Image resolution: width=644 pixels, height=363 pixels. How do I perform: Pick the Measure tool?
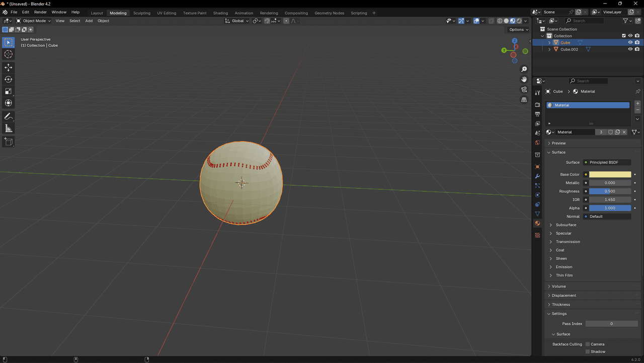click(x=9, y=129)
